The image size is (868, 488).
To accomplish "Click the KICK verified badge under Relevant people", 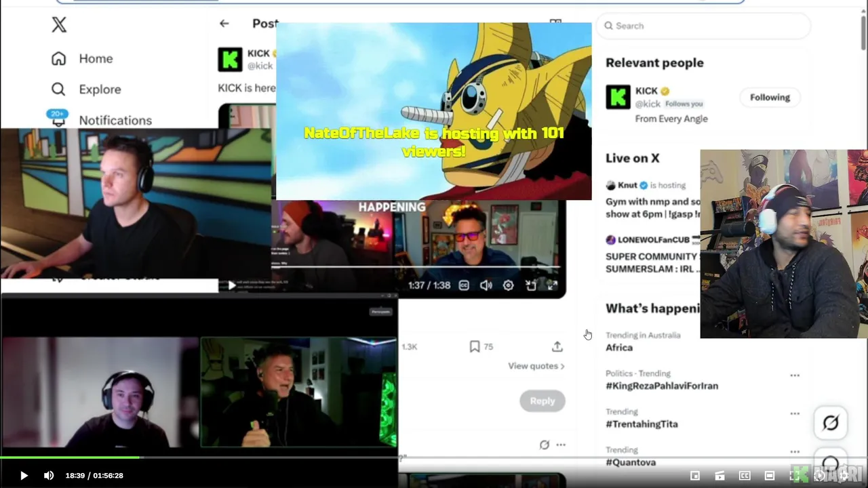I will (665, 91).
